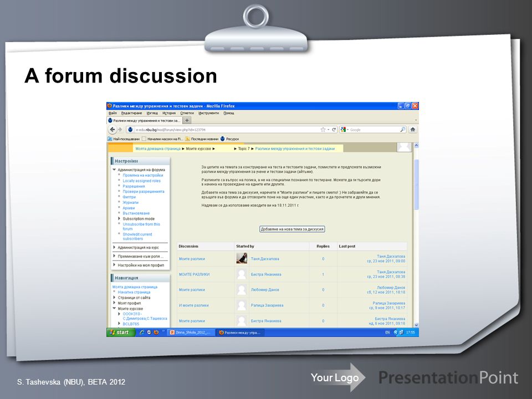
Task: Click Добавяне на нова тема за дискусия
Action: 292,229
